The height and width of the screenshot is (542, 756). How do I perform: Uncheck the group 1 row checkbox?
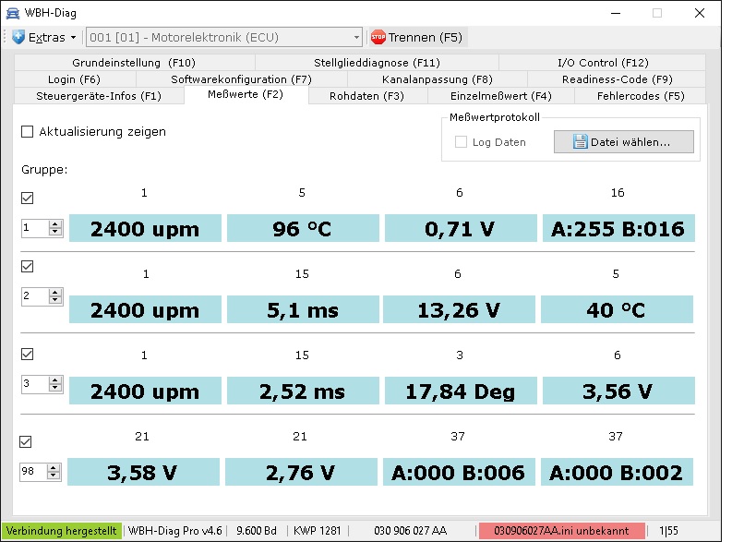click(27, 199)
